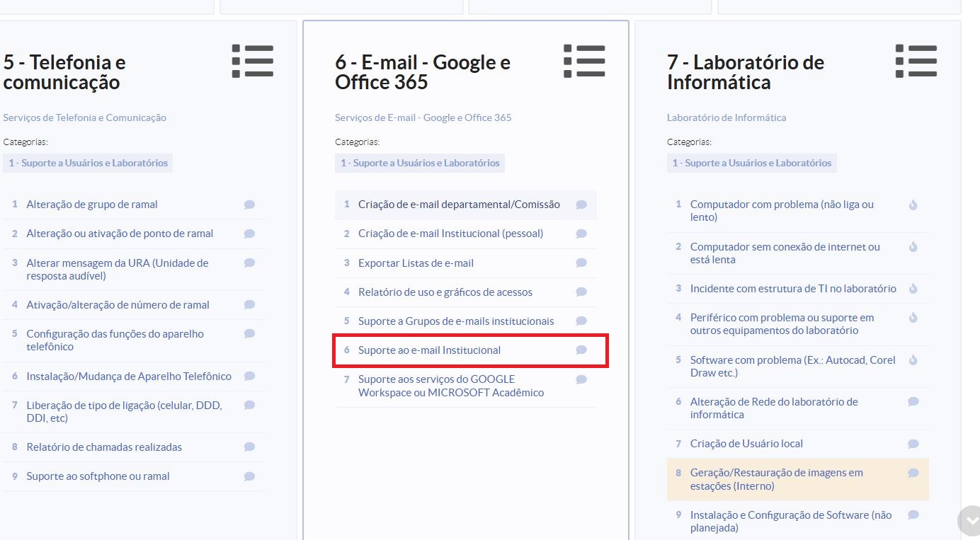980x540 pixels.
Task: Click comment bubble beside Suporte ao softphone ou ramal
Action: coord(249,476)
